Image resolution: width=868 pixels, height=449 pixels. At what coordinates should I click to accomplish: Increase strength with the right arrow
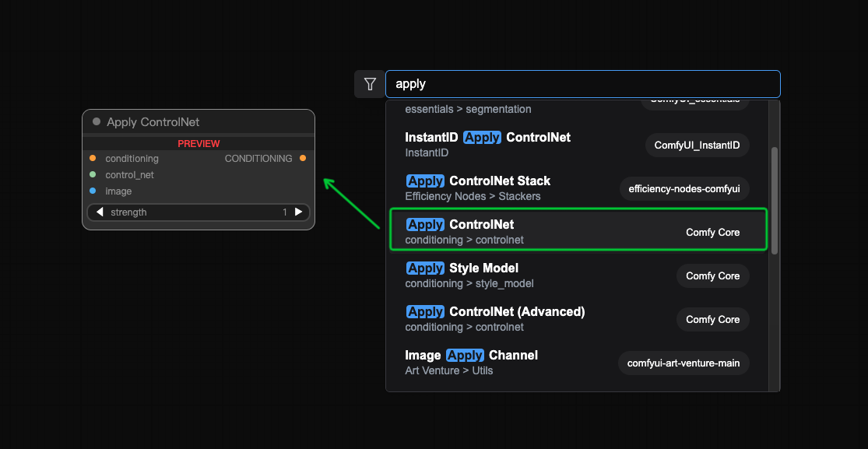[298, 212]
